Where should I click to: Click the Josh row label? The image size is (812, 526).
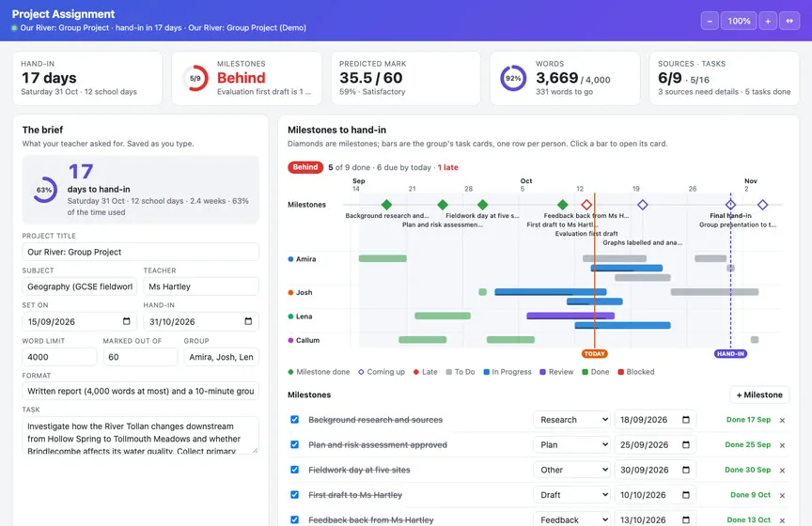[x=304, y=292]
